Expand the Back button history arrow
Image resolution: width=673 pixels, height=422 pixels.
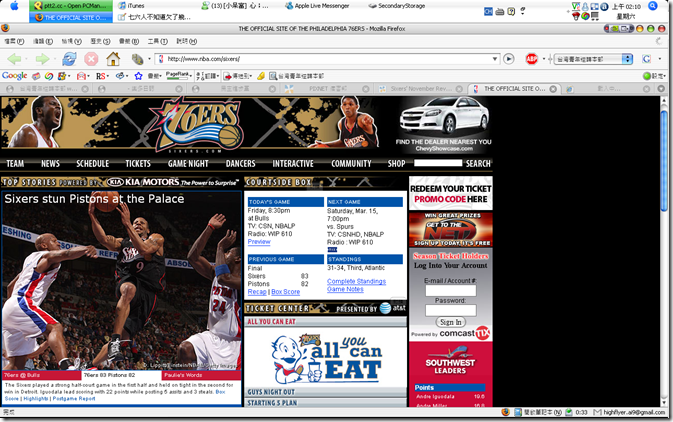26,59
